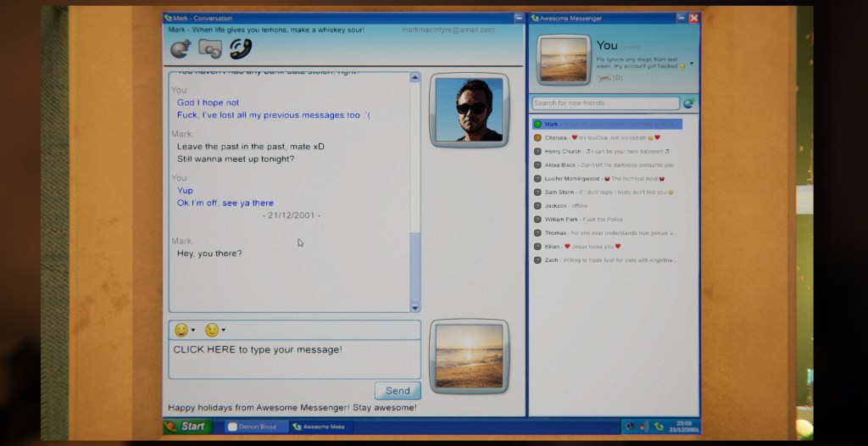Screen dimensions: 868x446
Task: Click the mail count icon showing (0)
Action: point(609,78)
